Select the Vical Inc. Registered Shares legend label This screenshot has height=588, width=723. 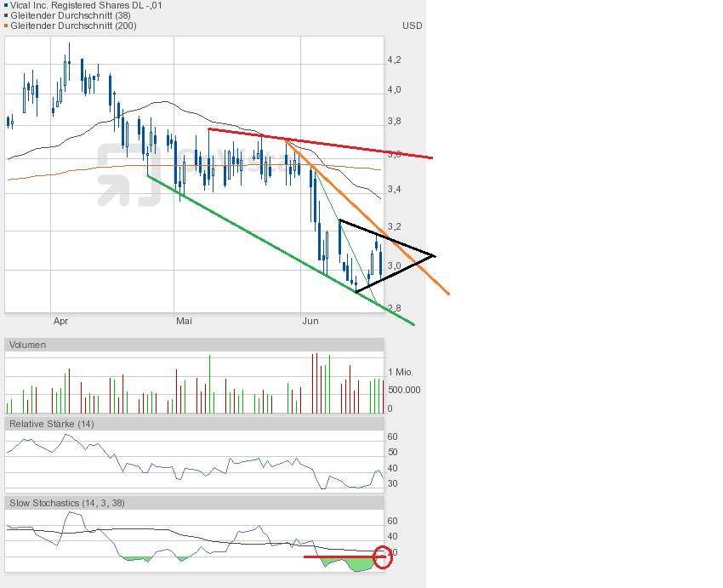pyautogui.click(x=85, y=5)
